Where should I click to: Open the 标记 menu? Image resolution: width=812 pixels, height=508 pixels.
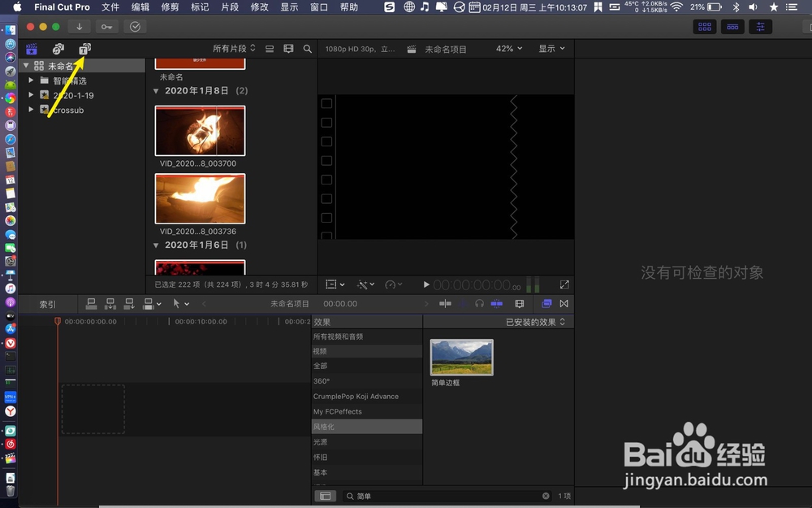point(200,7)
